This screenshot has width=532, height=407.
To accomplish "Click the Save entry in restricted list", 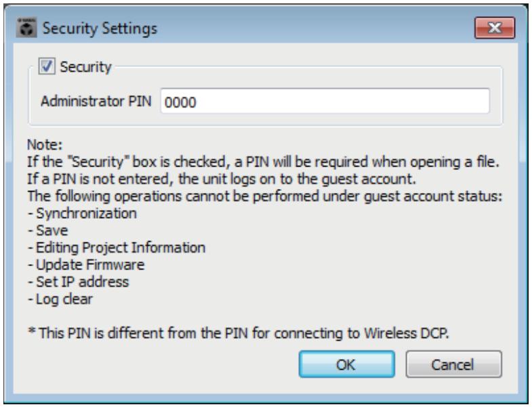I will coord(48,231).
